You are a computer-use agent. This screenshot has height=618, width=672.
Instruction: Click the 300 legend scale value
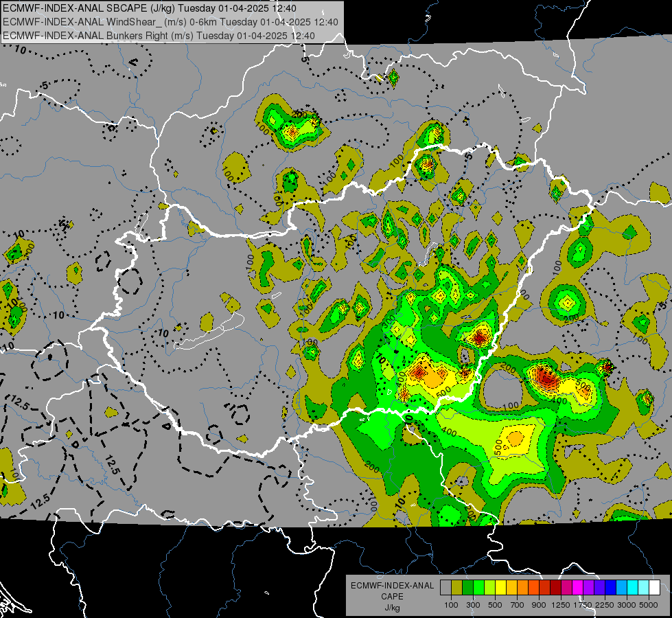pyautogui.click(x=473, y=605)
